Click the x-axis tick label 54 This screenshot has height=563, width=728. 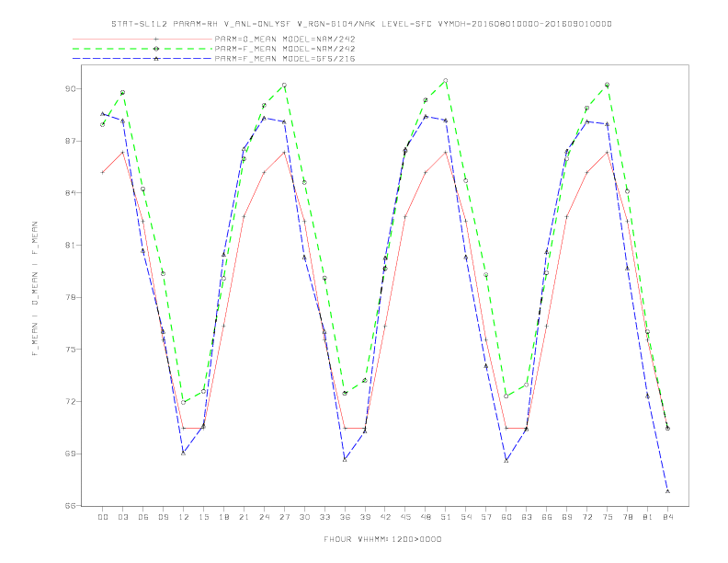click(x=466, y=517)
